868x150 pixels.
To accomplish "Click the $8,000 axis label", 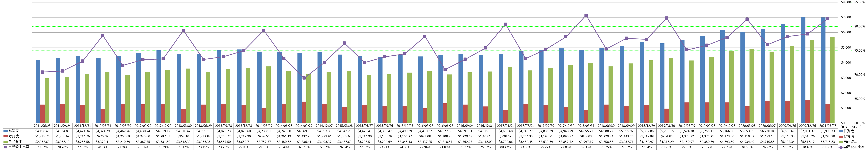I will [846, 2].
